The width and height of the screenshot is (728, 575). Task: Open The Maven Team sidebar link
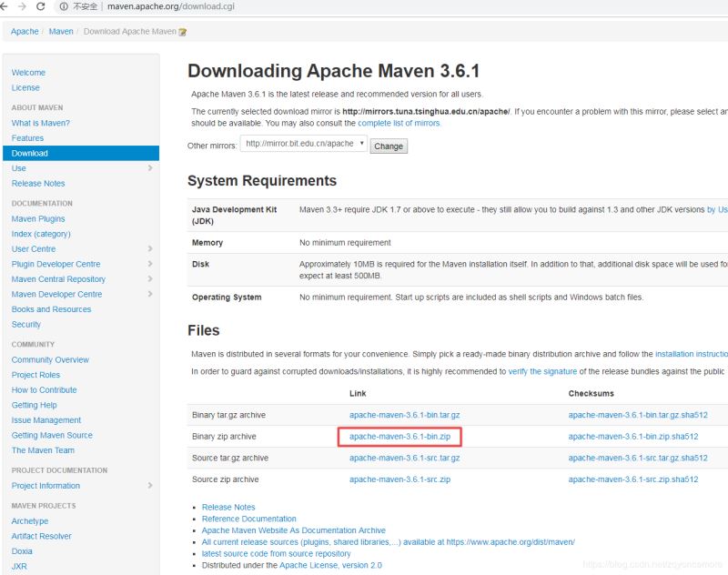pyautogui.click(x=43, y=450)
